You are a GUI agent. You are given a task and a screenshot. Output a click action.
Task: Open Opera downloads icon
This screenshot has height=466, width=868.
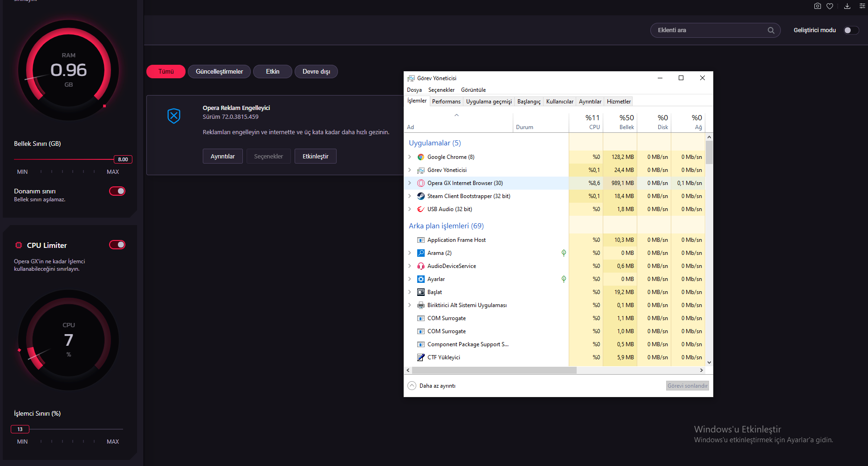(x=847, y=6)
